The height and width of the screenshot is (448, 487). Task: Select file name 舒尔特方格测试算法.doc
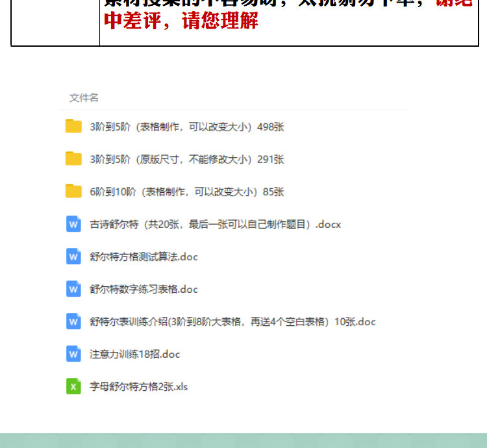[144, 257]
